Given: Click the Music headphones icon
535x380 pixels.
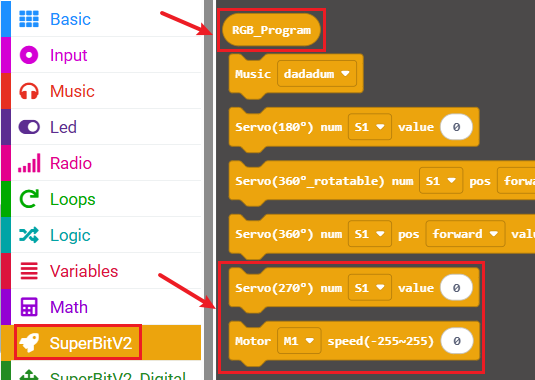Looking at the screenshot, I should (x=29, y=91).
